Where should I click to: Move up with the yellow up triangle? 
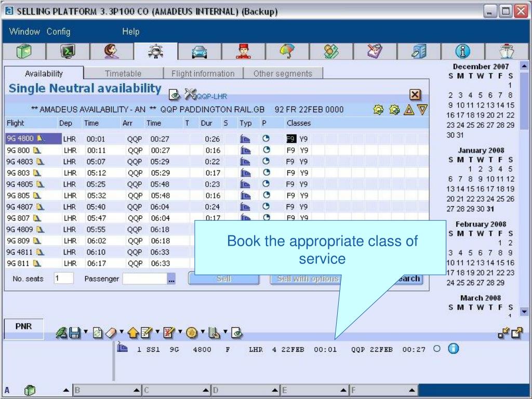point(409,110)
